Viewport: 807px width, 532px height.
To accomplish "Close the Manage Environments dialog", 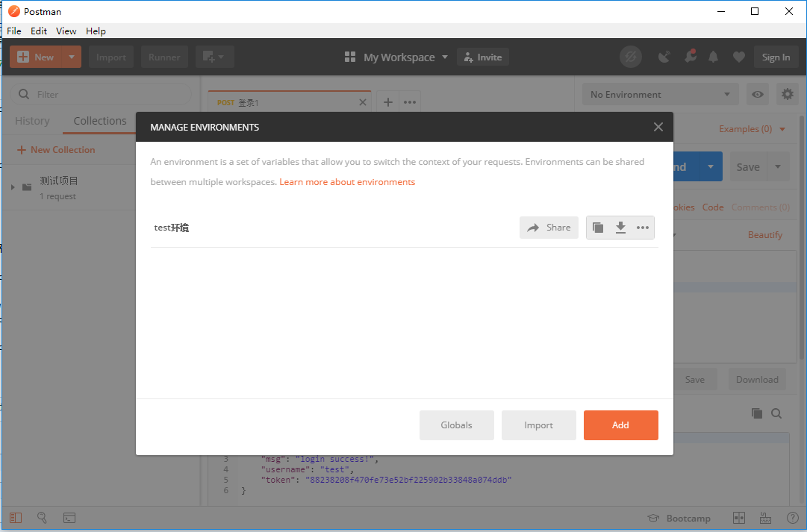I will [x=658, y=127].
